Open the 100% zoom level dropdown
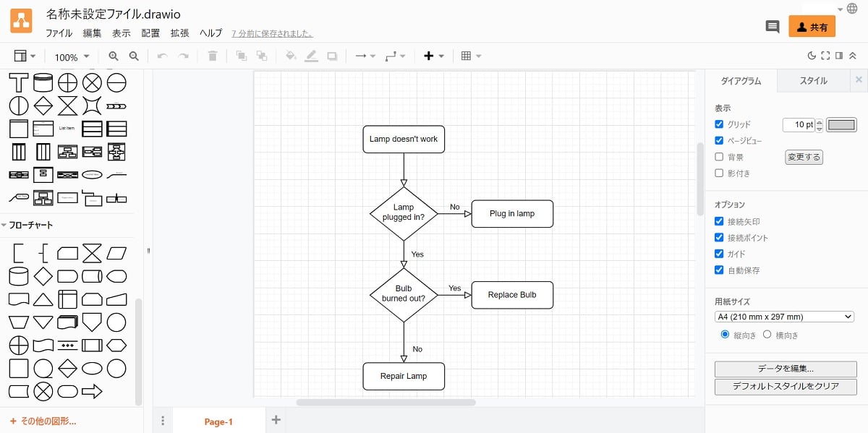 click(72, 57)
